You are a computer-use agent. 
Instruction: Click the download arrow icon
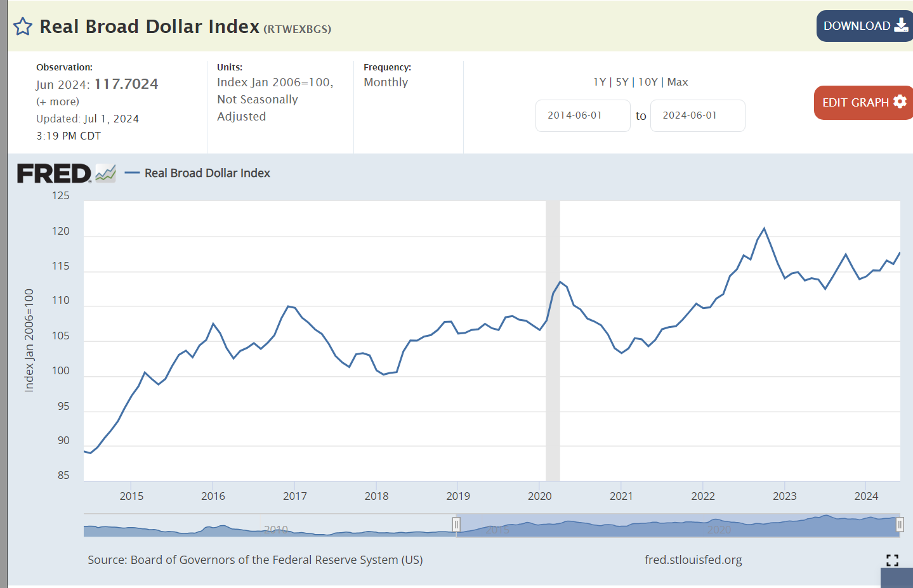click(x=901, y=25)
